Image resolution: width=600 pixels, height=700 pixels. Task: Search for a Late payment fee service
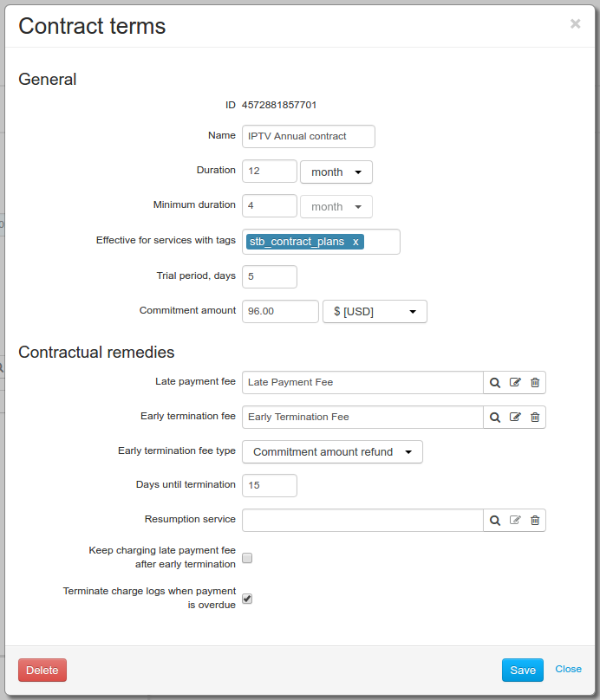494,383
